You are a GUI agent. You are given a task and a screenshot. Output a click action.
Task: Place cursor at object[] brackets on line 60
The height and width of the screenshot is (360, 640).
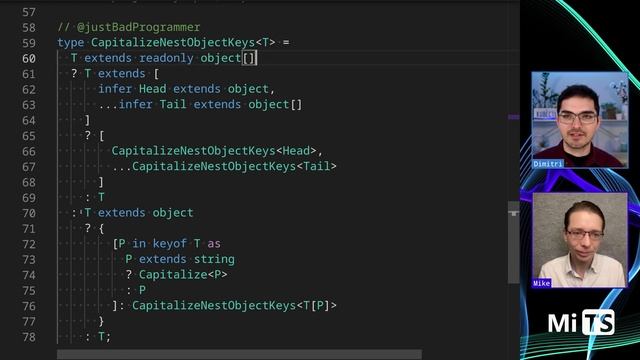(249, 58)
